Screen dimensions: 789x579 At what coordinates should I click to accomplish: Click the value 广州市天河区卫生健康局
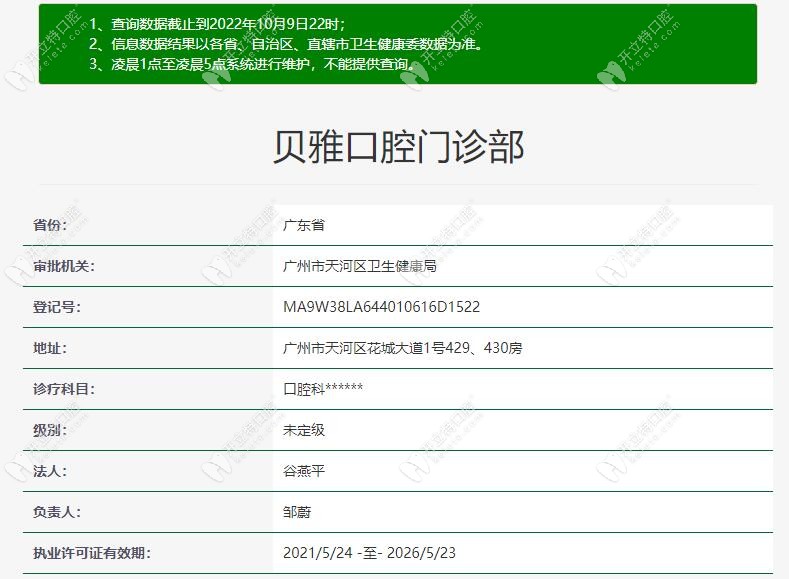click(360, 266)
